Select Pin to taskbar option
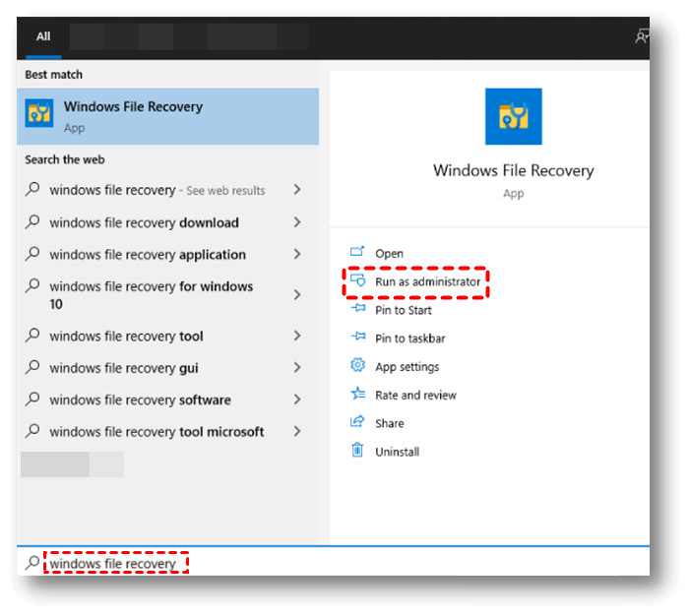The width and height of the screenshot is (690, 616). [409, 339]
